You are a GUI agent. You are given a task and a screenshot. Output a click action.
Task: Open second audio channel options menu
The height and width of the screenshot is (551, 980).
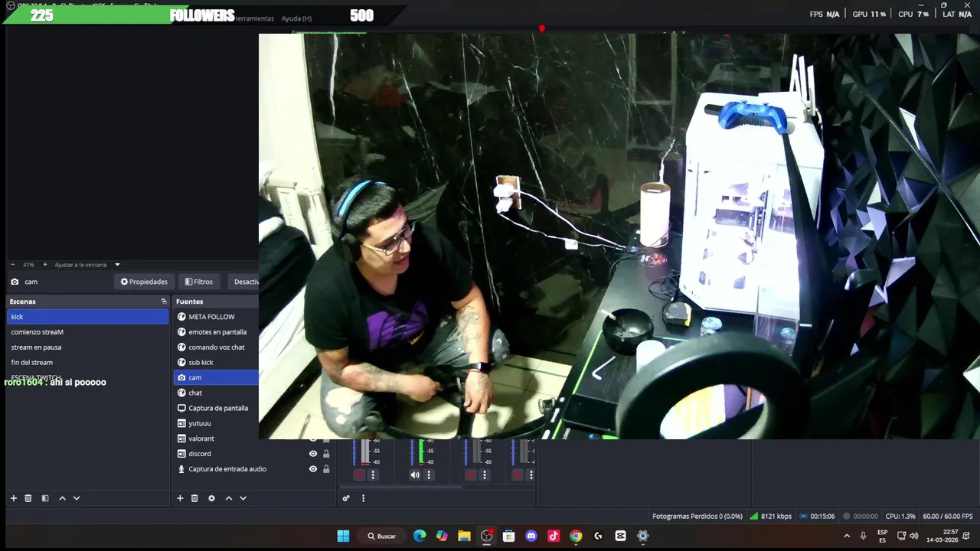tap(429, 475)
